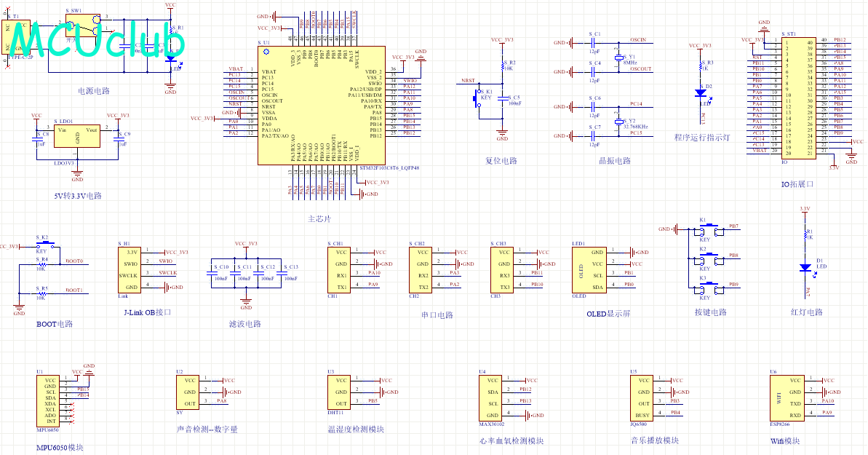Select the U6 ESP8266 WIFI module block

pos(787,398)
